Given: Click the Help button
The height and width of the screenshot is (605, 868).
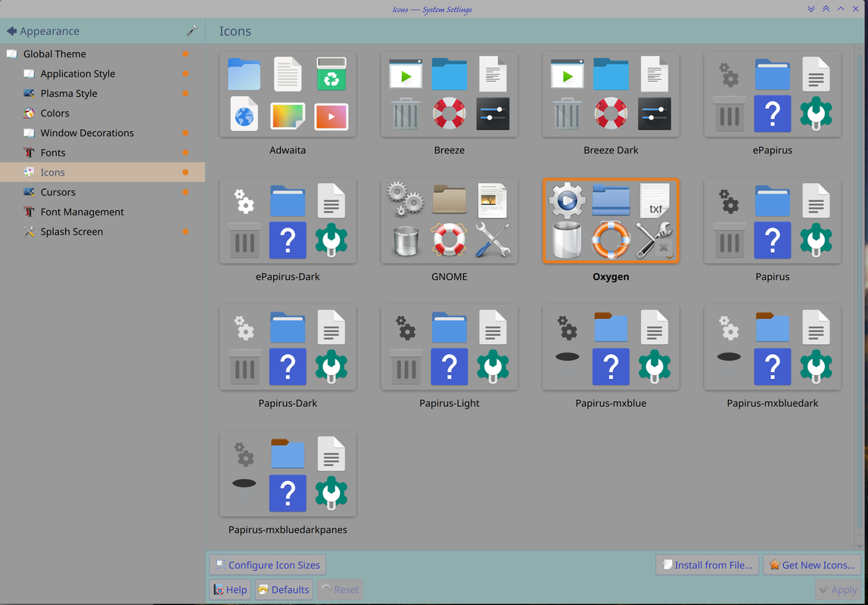Looking at the screenshot, I should [x=230, y=590].
